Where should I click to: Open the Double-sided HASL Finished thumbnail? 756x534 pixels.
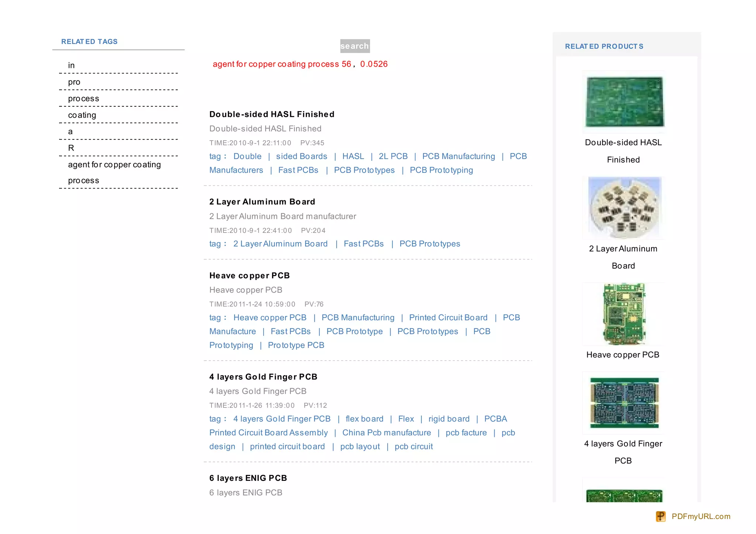624,102
